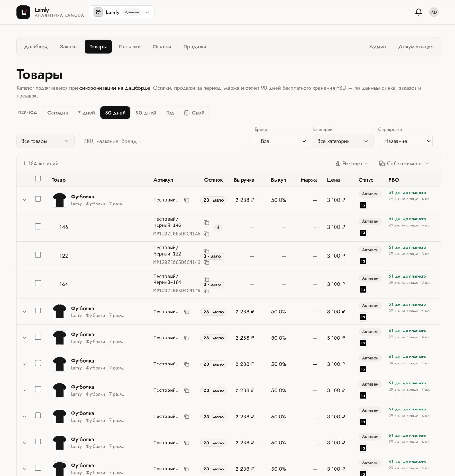Click the FBO column header
The width and height of the screenshot is (455, 476).
tap(394, 180)
